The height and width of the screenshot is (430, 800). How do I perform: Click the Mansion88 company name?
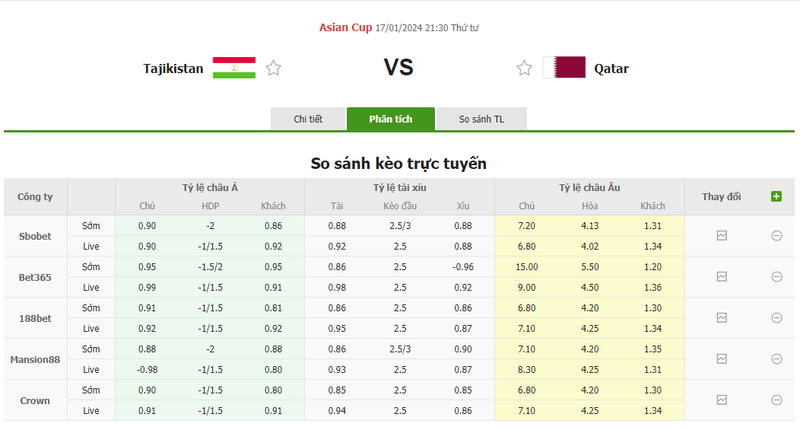tap(35, 359)
